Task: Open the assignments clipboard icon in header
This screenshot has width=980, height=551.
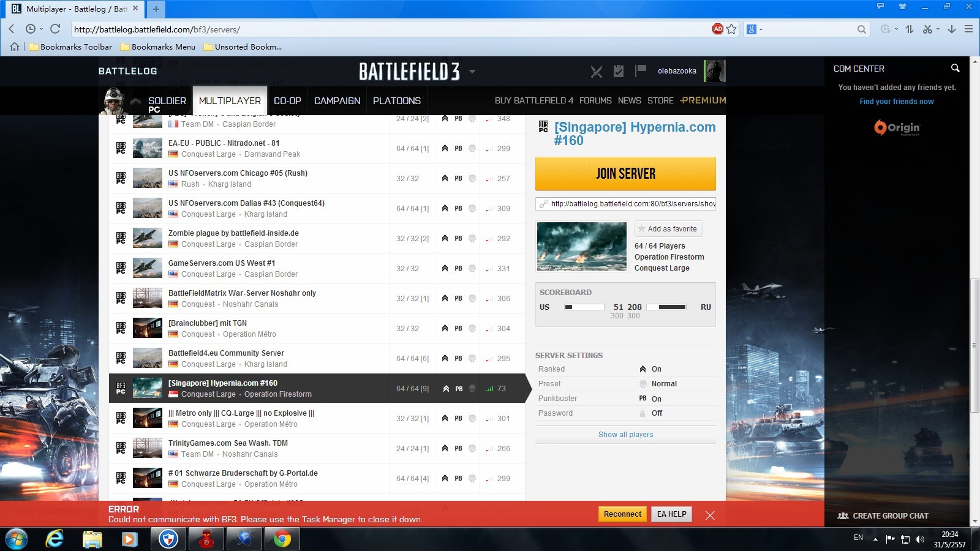Action: point(619,71)
